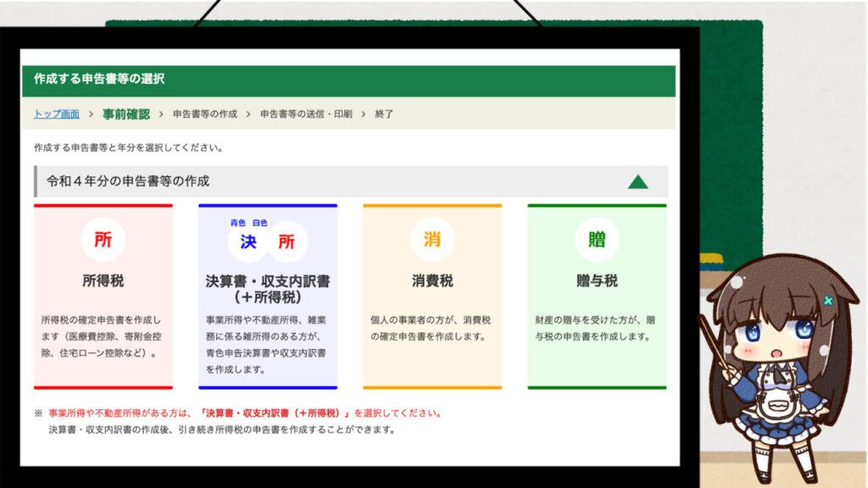Screen dimensions: 868x488
Task: Click the red note 「決算書・収支内訳書（＋所得税）」を選択してください
Action: point(320,413)
